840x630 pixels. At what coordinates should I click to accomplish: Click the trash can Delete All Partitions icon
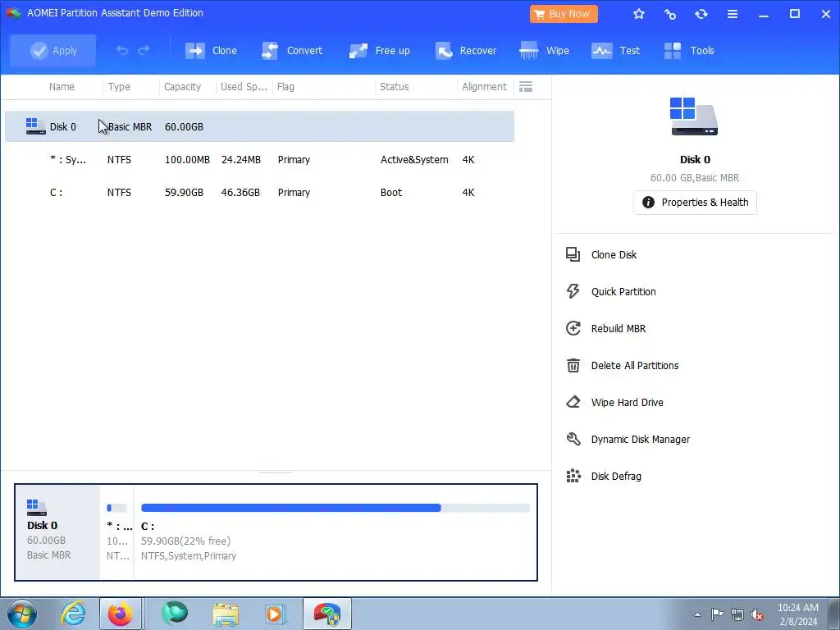click(x=573, y=365)
